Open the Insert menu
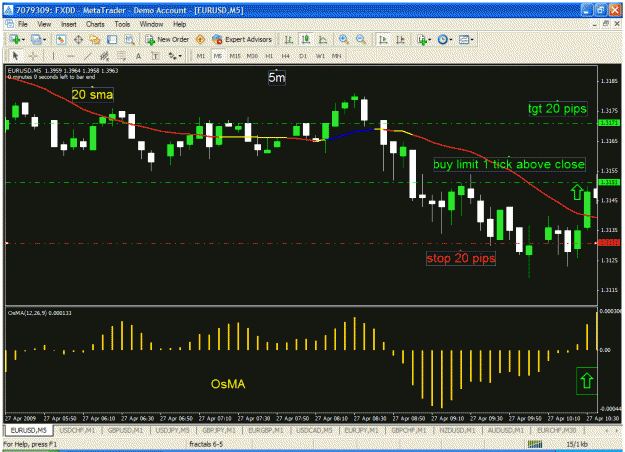Screen dimensions: 625x452 tap(69, 24)
